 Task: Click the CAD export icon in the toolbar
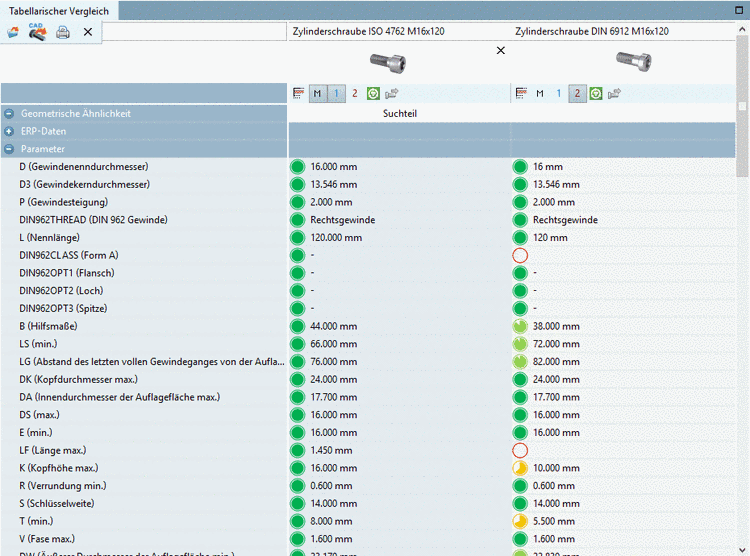click(x=37, y=32)
